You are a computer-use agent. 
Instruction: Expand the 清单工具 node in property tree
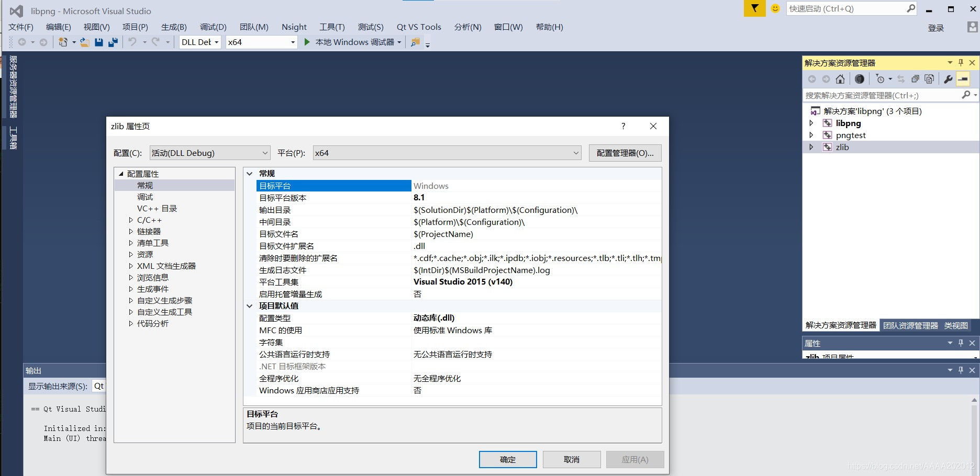(131, 243)
